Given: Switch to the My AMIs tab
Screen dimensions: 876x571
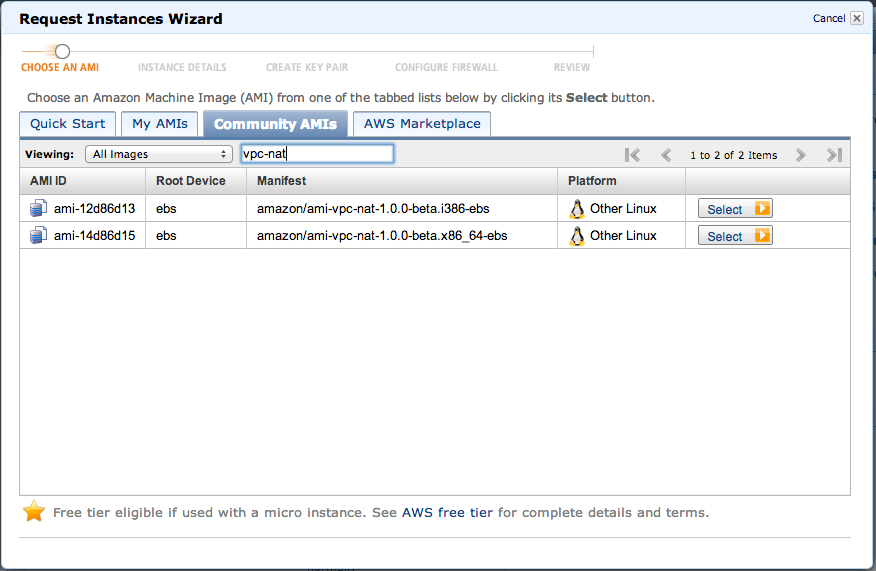Looking at the screenshot, I should click(160, 123).
